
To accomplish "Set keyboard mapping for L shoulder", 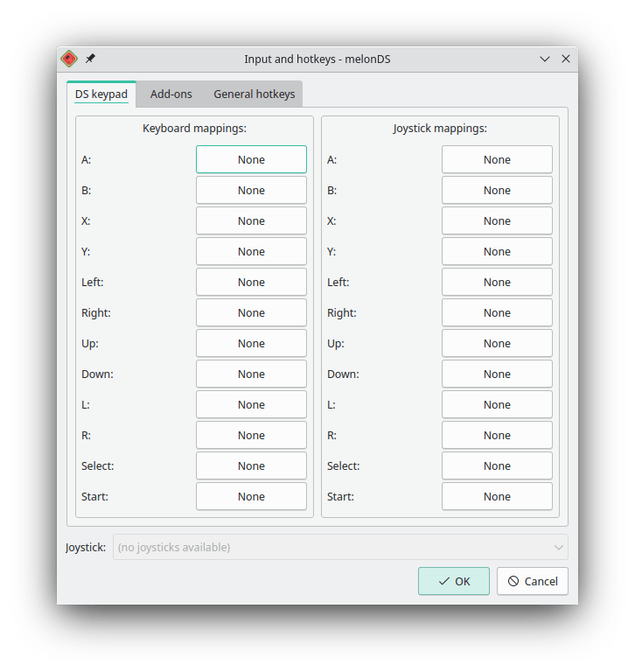I will [x=252, y=404].
